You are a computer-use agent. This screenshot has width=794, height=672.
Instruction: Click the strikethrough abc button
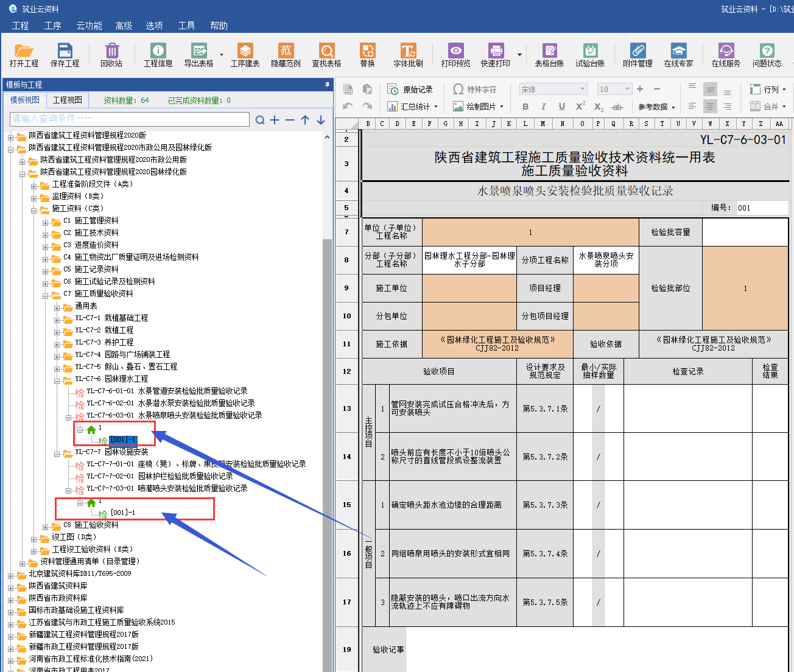pyautogui.click(x=617, y=107)
